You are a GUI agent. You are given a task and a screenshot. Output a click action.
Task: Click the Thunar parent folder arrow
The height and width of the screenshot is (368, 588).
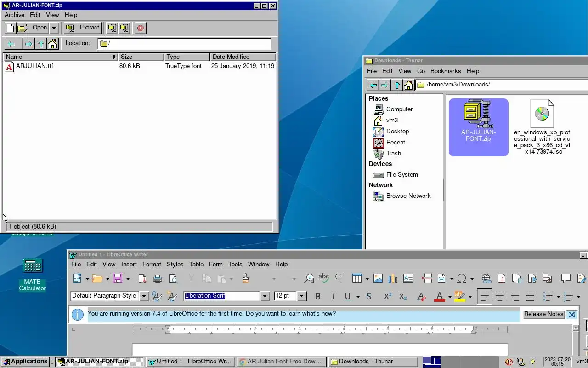(397, 85)
